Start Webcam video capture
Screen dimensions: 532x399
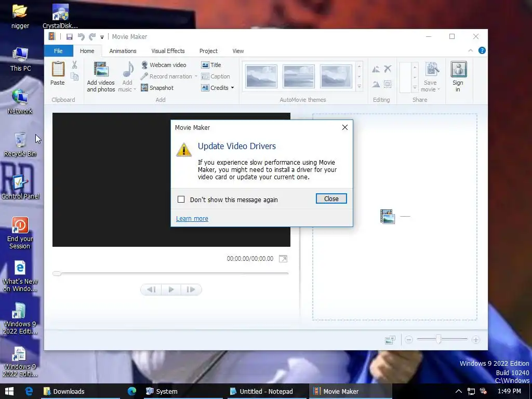click(164, 65)
